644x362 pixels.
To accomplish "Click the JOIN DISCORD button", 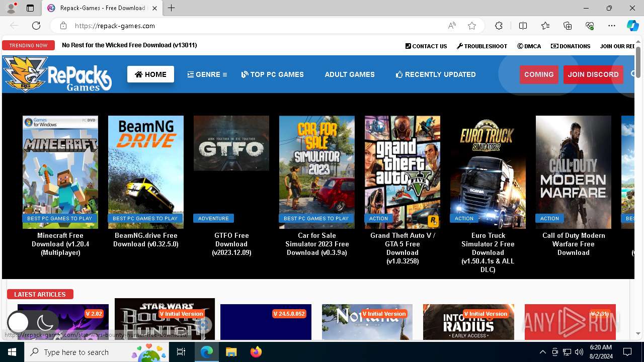I will click(593, 74).
